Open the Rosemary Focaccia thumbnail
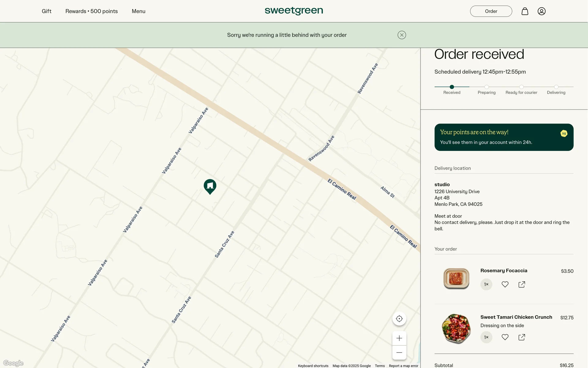This screenshot has height=368, width=588. pos(456,278)
